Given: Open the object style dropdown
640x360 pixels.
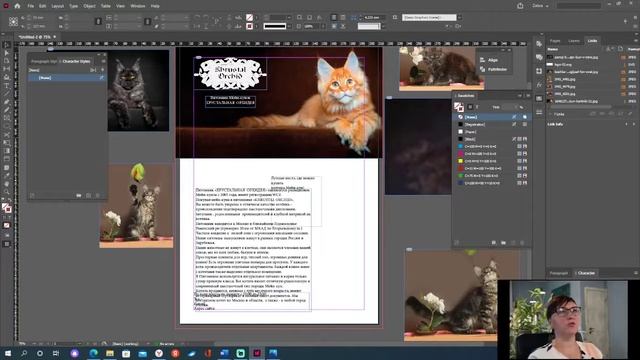Looking at the screenshot, I should click(460, 18).
